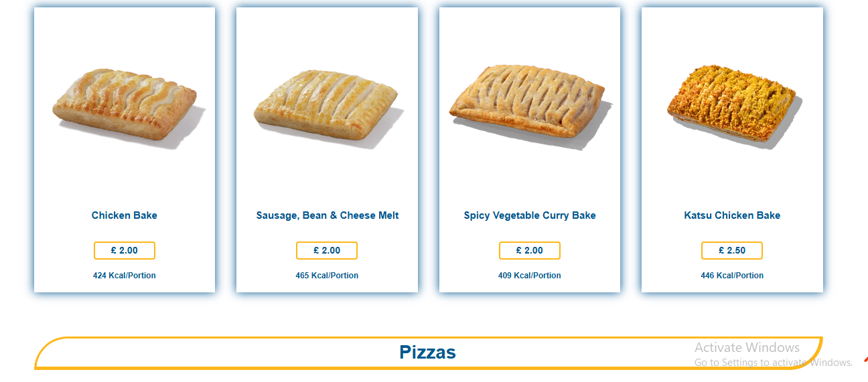Open the Sausage, Bean & Cheese Melt title
This screenshot has width=868, height=382.
click(328, 215)
